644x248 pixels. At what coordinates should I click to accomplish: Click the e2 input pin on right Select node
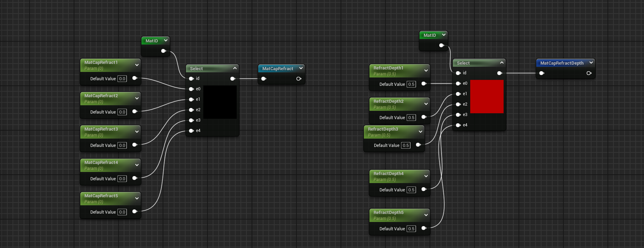[458, 105]
